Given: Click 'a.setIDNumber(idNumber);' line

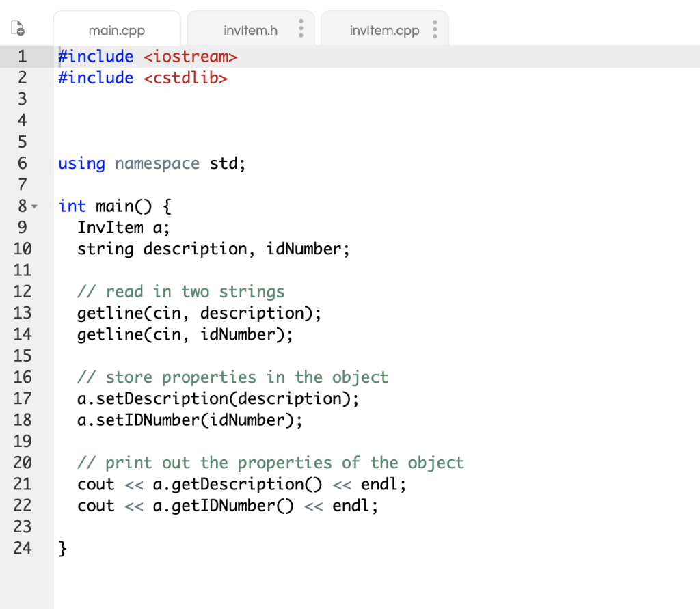Looking at the screenshot, I should (x=190, y=420).
